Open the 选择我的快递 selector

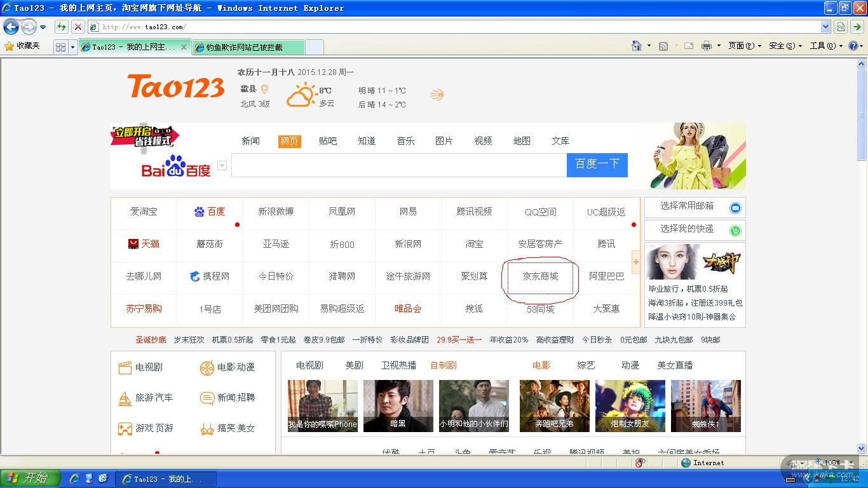coord(695,229)
